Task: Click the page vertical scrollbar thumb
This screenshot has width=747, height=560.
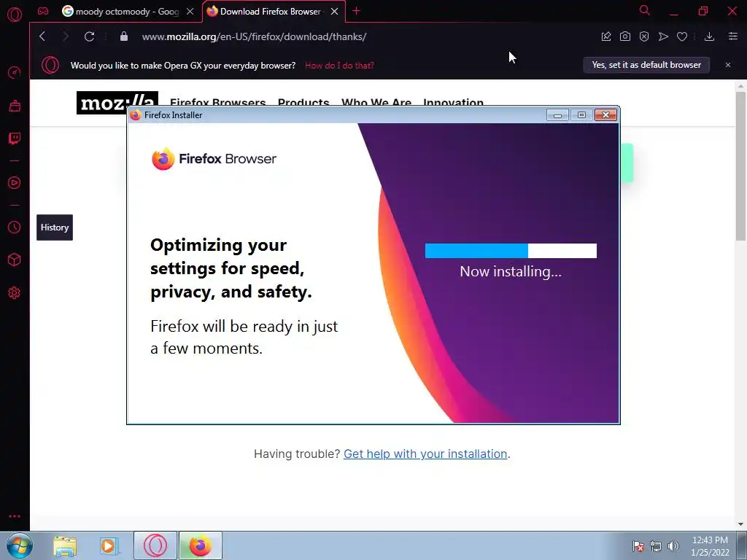Action: coord(740,166)
